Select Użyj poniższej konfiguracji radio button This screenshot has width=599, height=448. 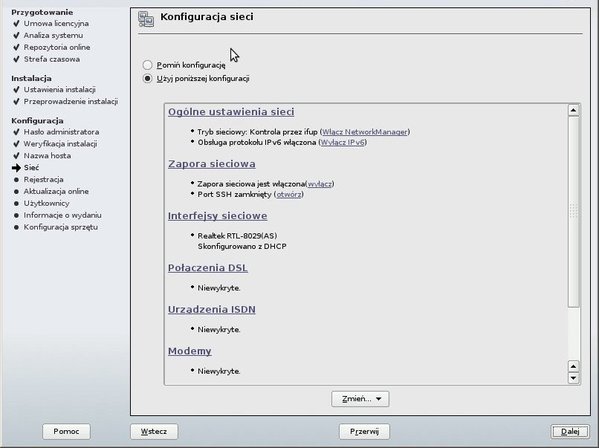pyautogui.click(x=147, y=79)
